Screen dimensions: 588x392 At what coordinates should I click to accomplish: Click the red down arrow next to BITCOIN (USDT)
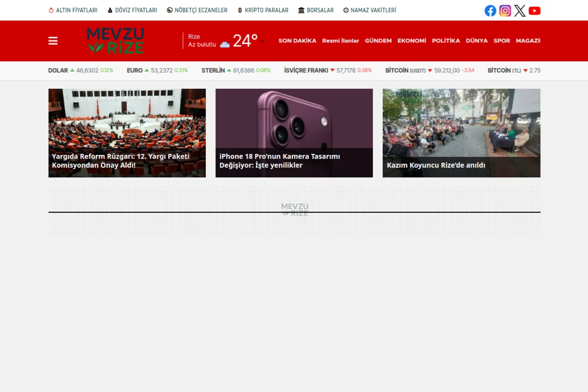(x=430, y=70)
